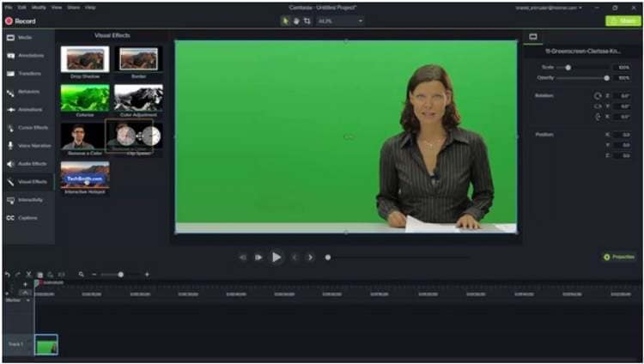Select the Border effect thumbnail
Image resolution: width=644 pixels, height=364 pixels.
(x=138, y=59)
